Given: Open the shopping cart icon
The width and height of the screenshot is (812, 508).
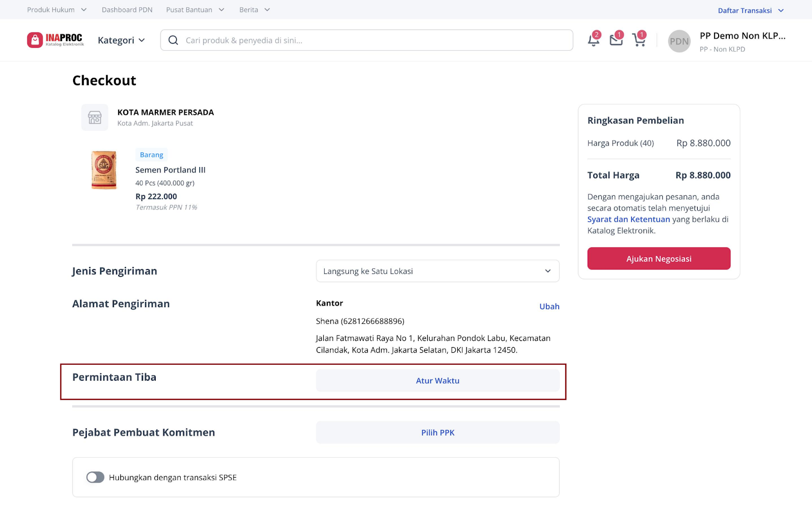Looking at the screenshot, I should coord(639,40).
